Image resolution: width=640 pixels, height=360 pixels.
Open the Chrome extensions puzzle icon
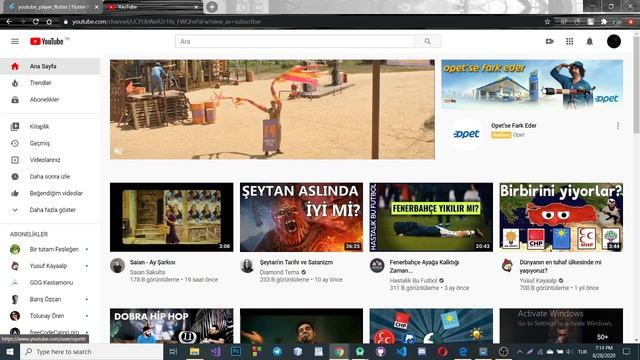coord(604,22)
